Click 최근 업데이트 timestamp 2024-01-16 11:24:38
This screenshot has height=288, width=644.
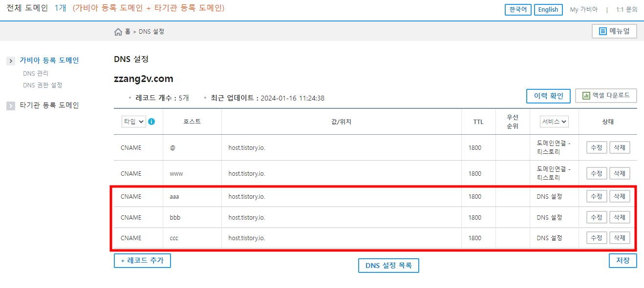click(293, 98)
